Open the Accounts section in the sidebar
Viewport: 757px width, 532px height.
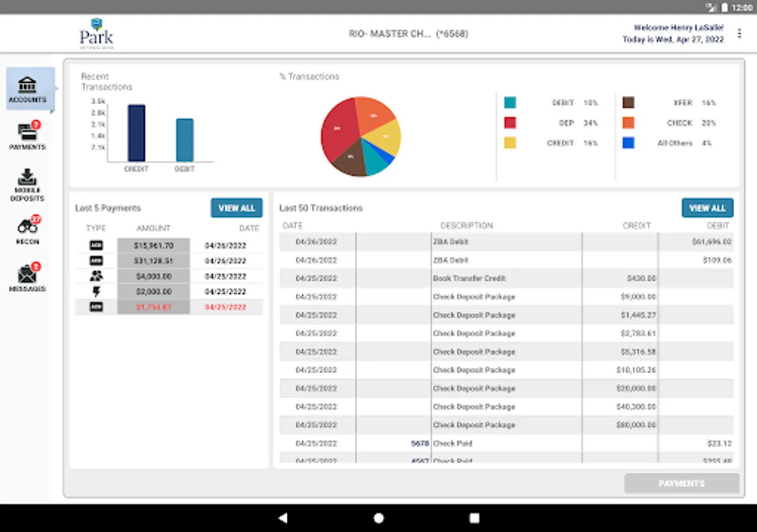click(31, 89)
